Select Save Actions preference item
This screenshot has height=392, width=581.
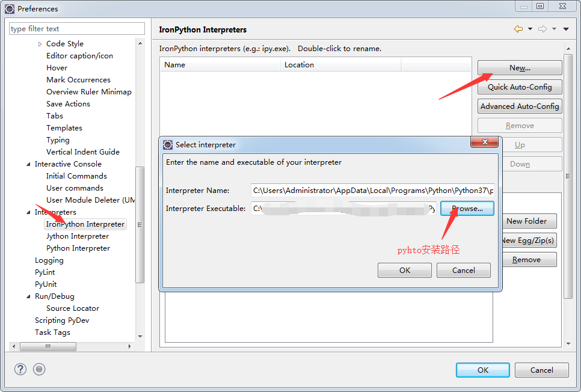tap(68, 104)
